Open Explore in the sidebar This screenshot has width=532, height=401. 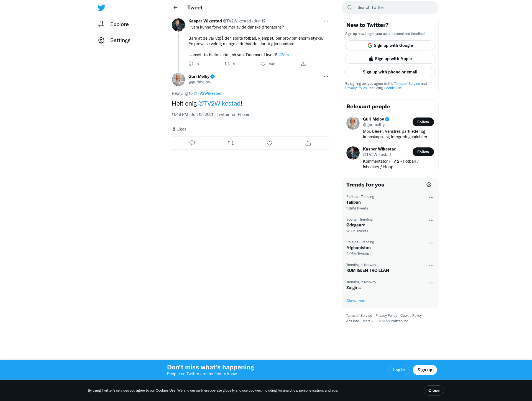coord(113,24)
